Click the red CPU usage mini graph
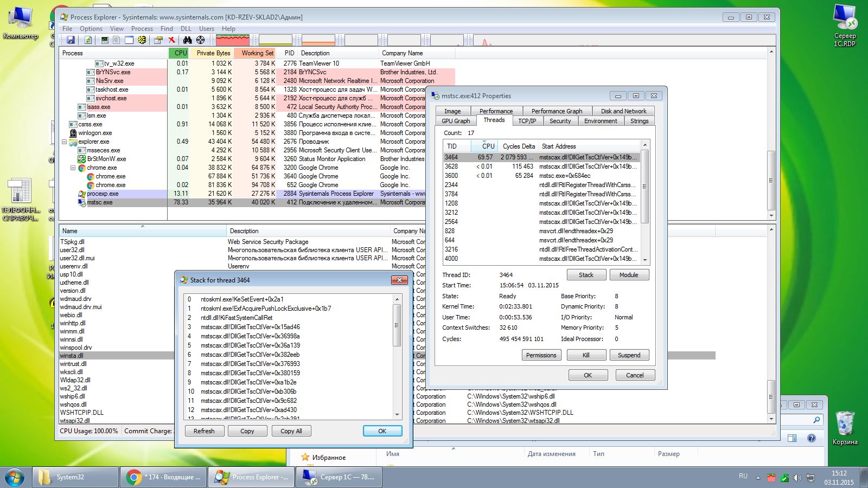Screen dimensions: 868x488 233,40
